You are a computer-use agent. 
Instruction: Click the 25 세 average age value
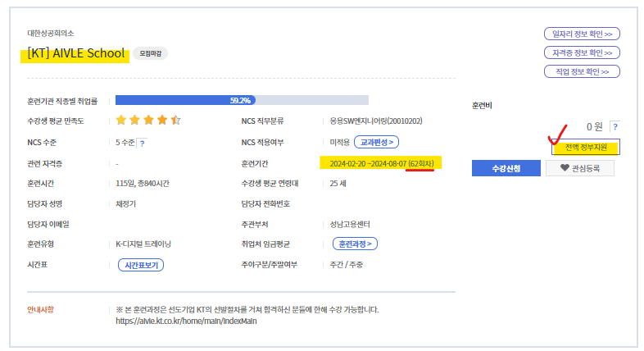(x=338, y=184)
